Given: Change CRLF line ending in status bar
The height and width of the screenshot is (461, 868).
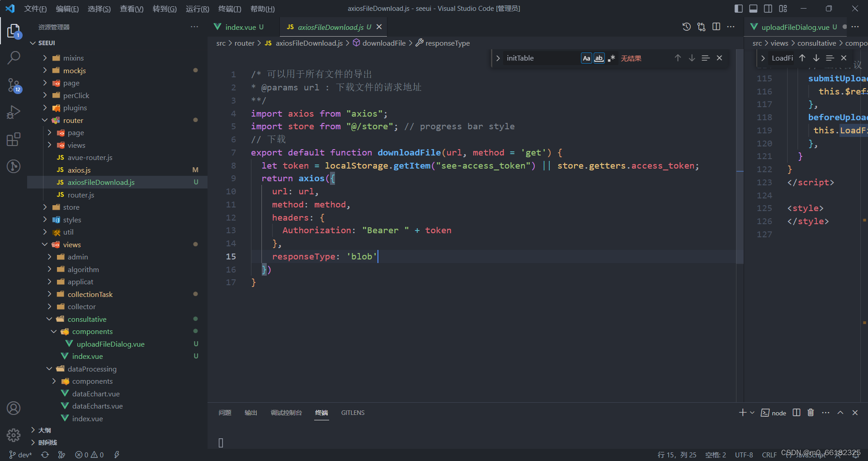Looking at the screenshot, I should tap(769, 455).
